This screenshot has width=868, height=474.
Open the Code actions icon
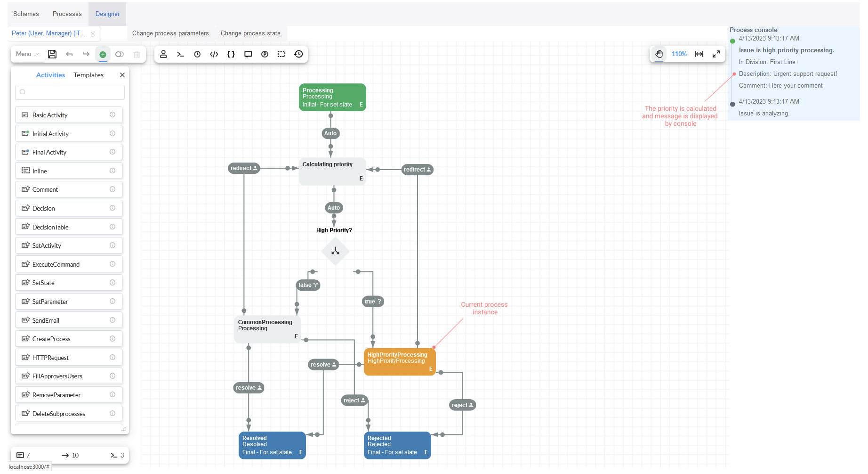(214, 54)
